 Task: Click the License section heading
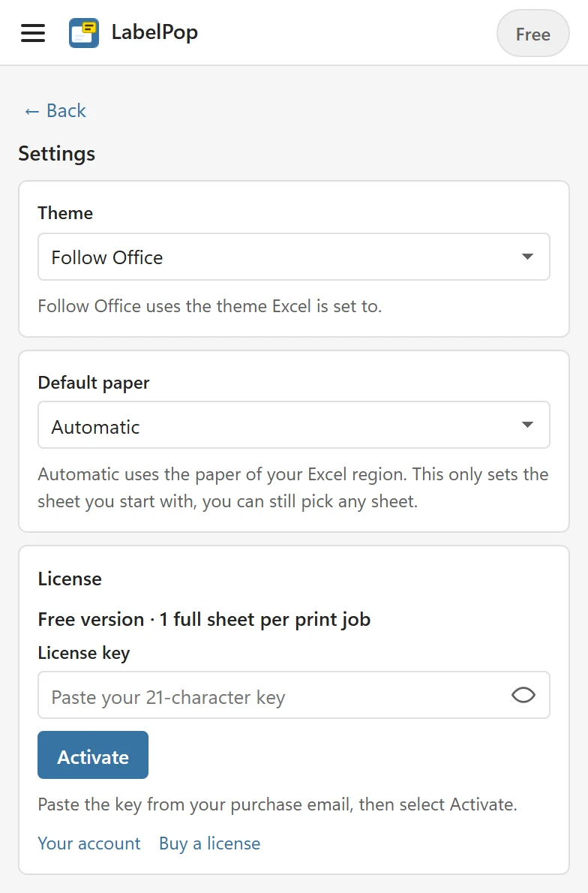pos(70,579)
